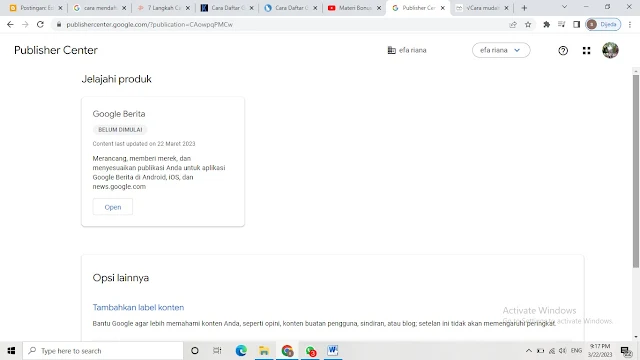Reload the current page
Screen dimensions: 640x360
[x=40, y=24]
